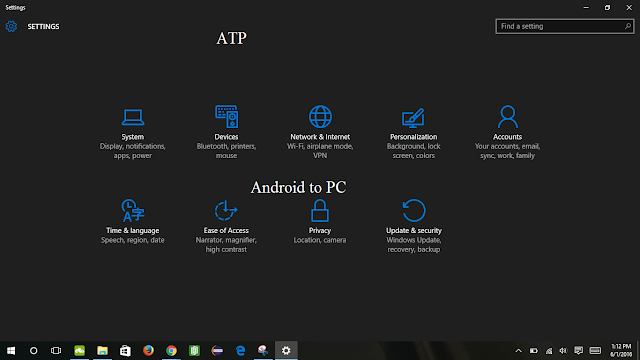Open the Eclipse taskbar icon

(x=217, y=351)
